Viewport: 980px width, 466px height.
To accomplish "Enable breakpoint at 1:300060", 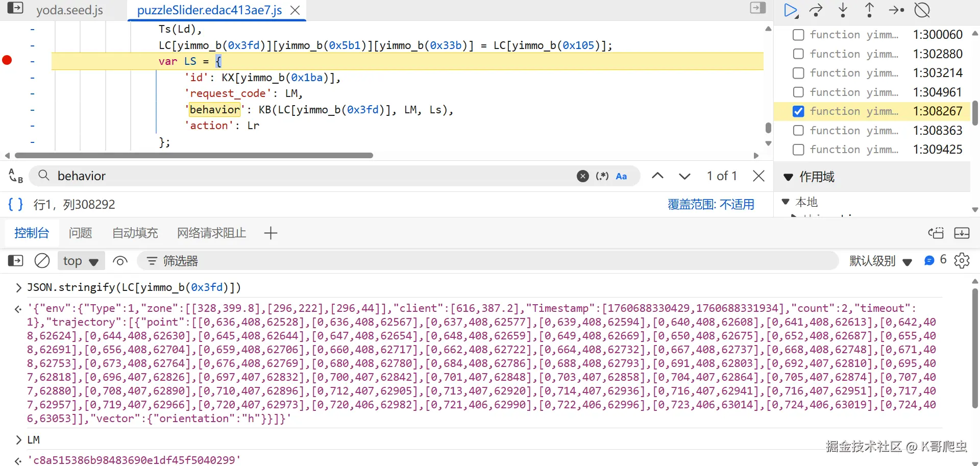I will [798, 35].
